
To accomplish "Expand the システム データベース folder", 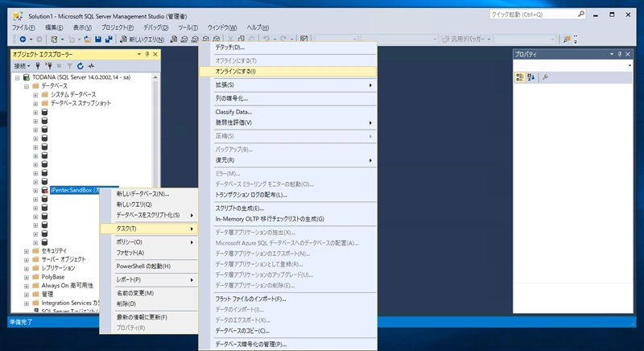I will click(35, 95).
